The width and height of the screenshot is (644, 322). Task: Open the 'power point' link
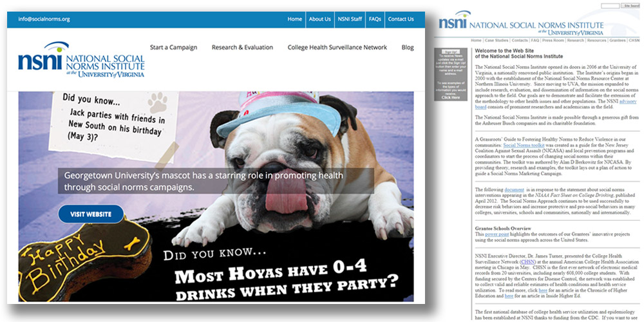click(497, 234)
